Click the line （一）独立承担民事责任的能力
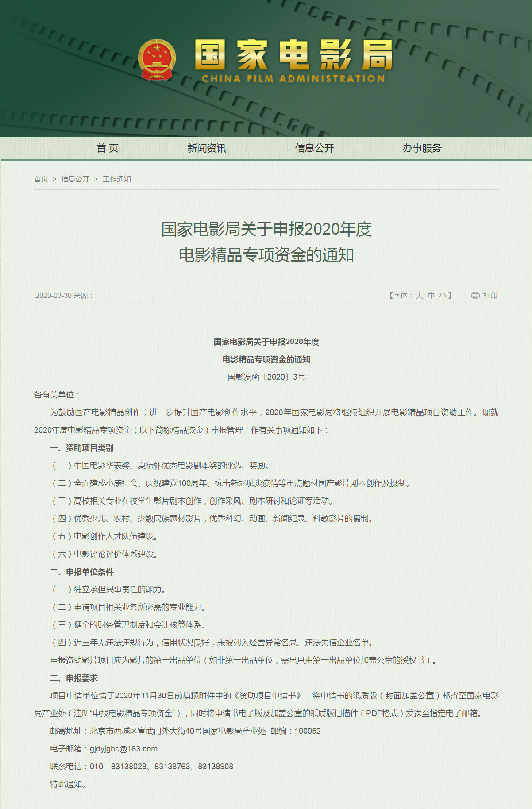The height and width of the screenshot is (809, 532). pos(109,589)
